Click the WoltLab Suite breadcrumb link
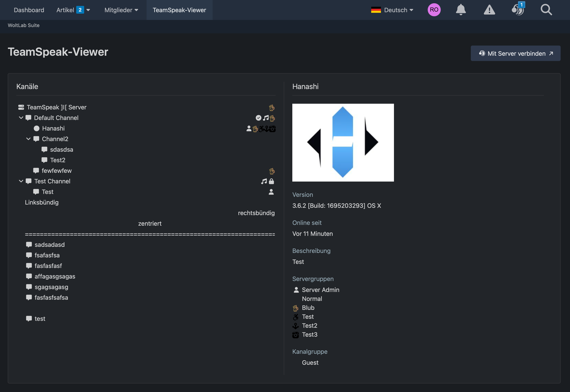 point(24,25)
